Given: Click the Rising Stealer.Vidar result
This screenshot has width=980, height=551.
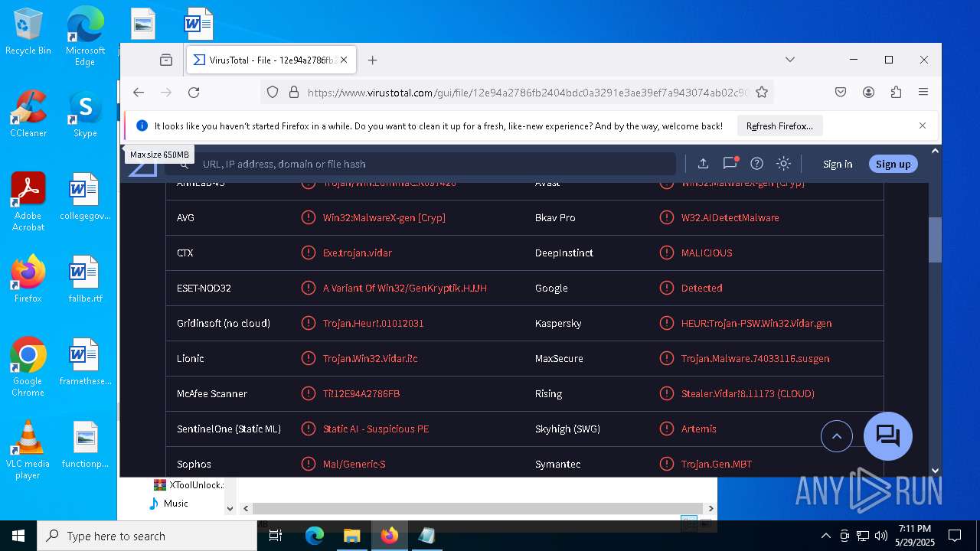Looking at the screenshot, I should click(748, 393).
